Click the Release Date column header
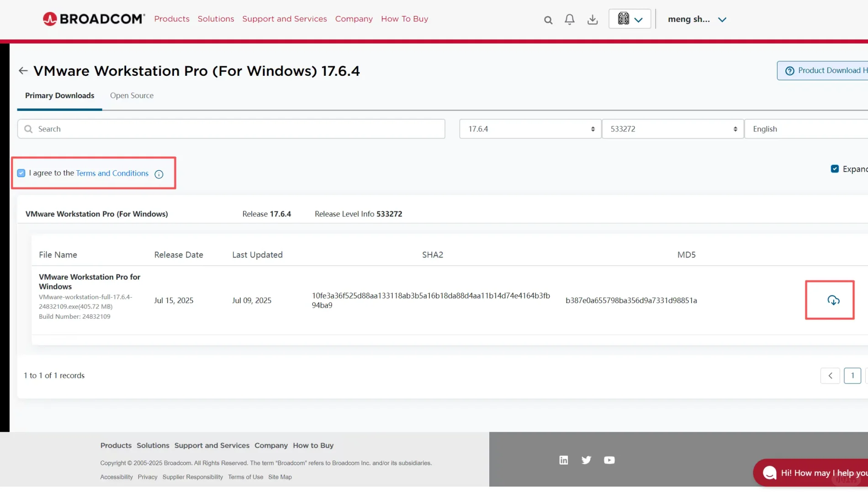Screen dimensions: 868x493 click(179, 255)
